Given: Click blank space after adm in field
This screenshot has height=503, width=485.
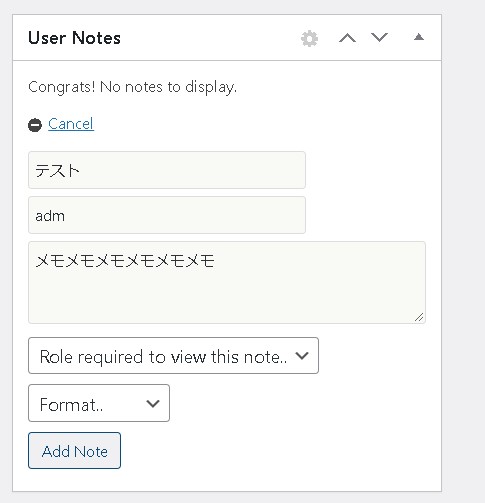Looking at the screenshot, I should (x=183, y=215).
